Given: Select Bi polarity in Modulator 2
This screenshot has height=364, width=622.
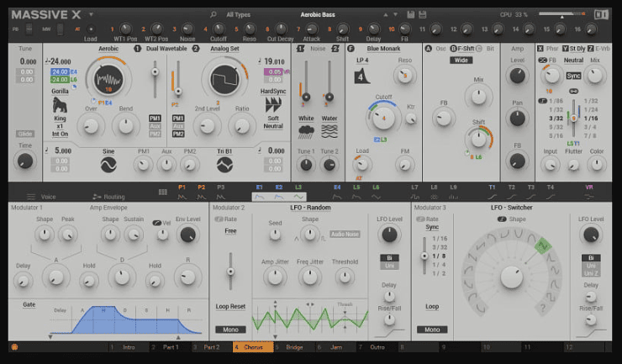Looking at the screenshot, I should pyautogui.click(x=389, y=258).
